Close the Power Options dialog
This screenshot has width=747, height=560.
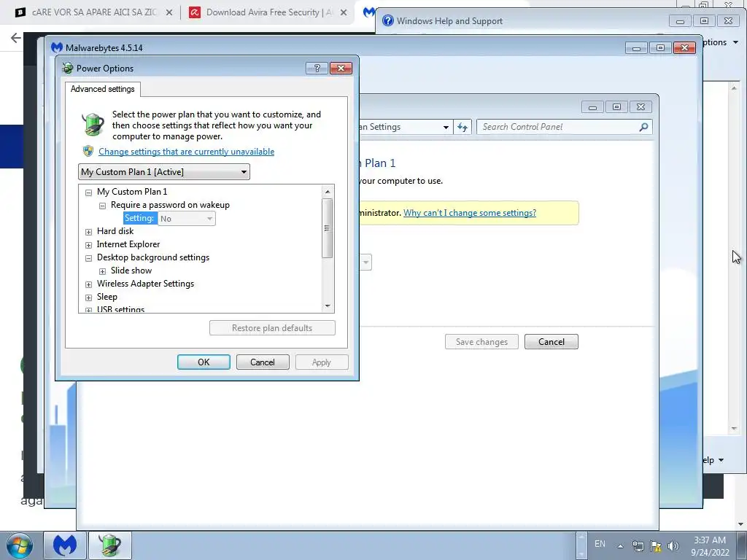341,68
